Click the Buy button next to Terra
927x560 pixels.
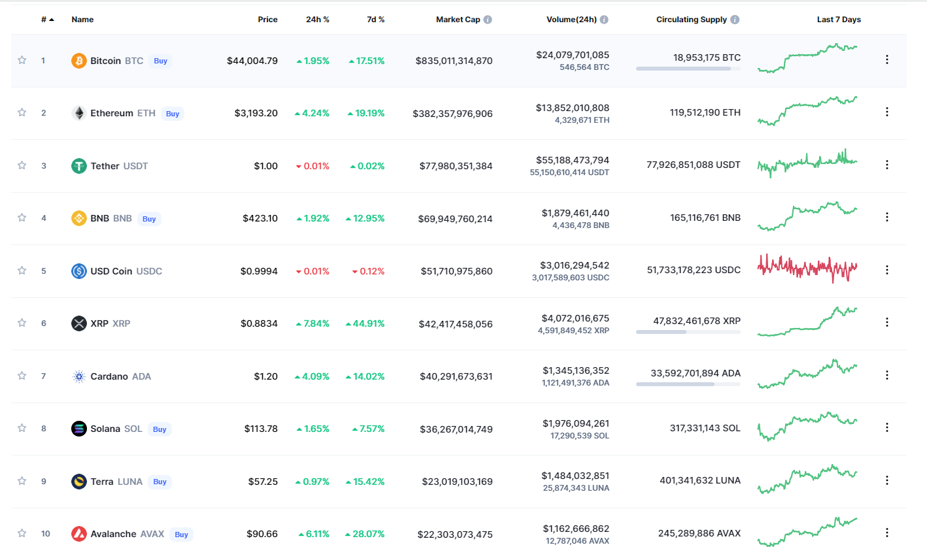click(160, 482)
